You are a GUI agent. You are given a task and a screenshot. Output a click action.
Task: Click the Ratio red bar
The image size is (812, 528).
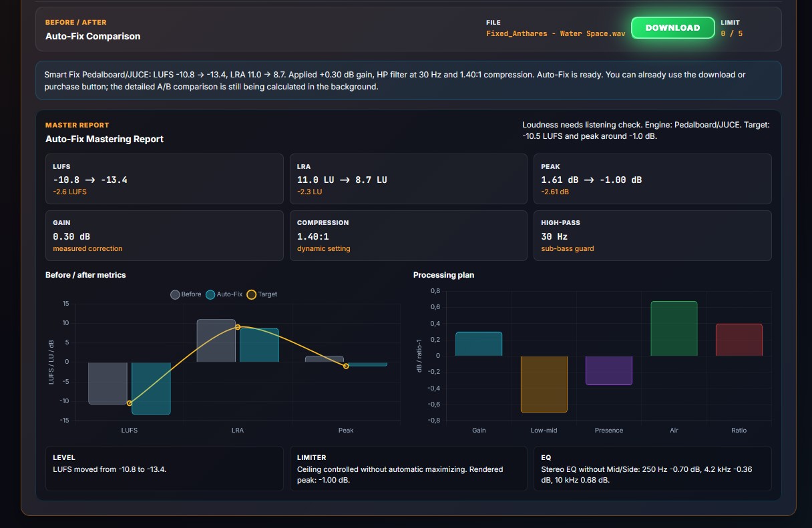pyautogui.click(x=739, y=340)
